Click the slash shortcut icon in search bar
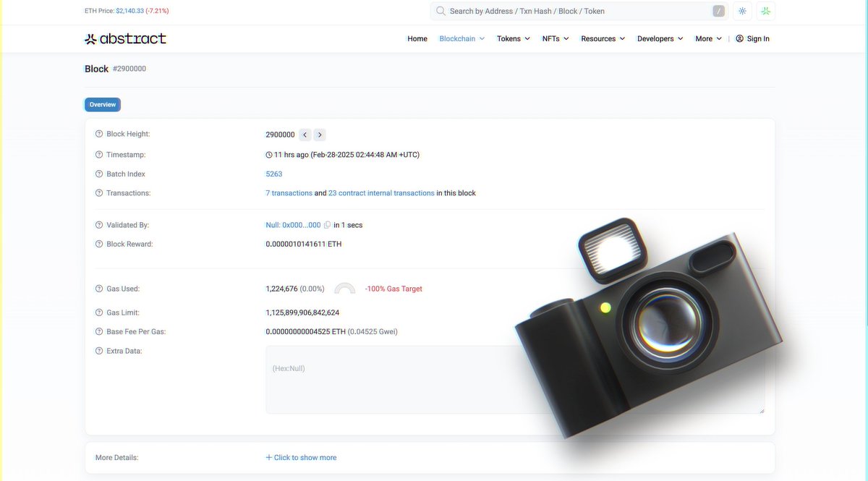Screen dimensions: 868x481 click(x=718, y=11)
